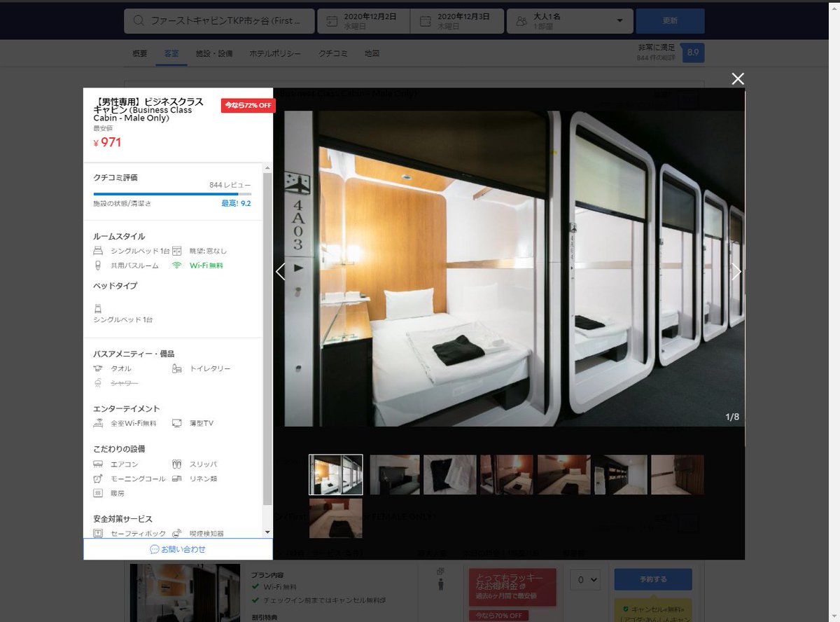Viewport: 840px width, 622px height.
Task: Click the crossed-out shower icon
Action: click(98, 383)
